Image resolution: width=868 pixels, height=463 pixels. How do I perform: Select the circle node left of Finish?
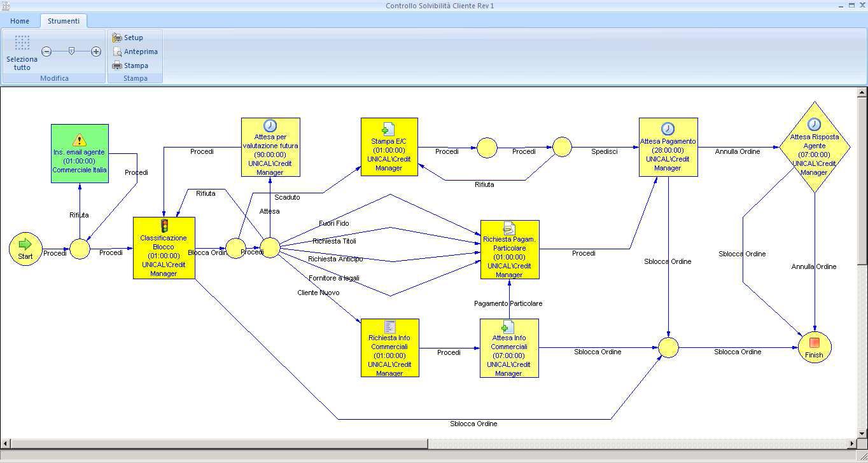(x=668, y=348)
